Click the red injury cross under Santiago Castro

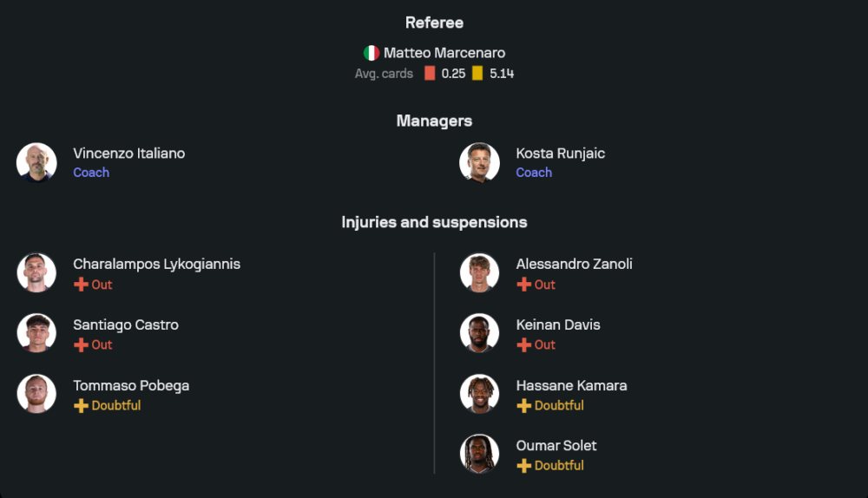[81, 344]
